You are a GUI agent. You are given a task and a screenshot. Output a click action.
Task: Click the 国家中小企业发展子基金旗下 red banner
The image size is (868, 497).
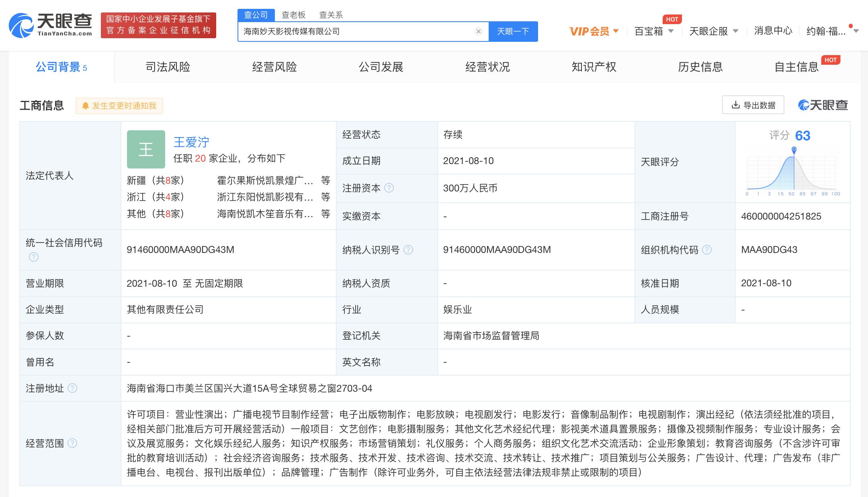point(158,25)
